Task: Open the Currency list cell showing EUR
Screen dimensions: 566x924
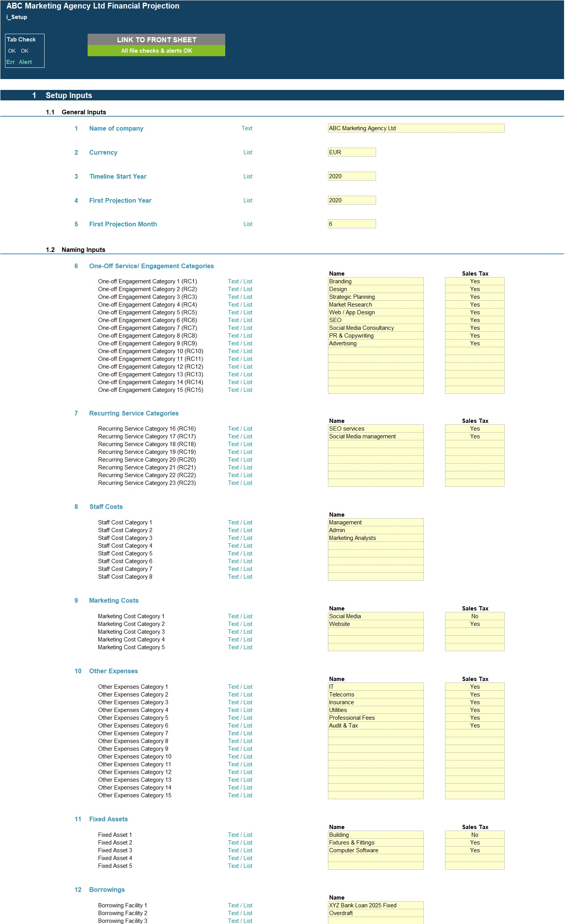Action: [x=352, y=152]
